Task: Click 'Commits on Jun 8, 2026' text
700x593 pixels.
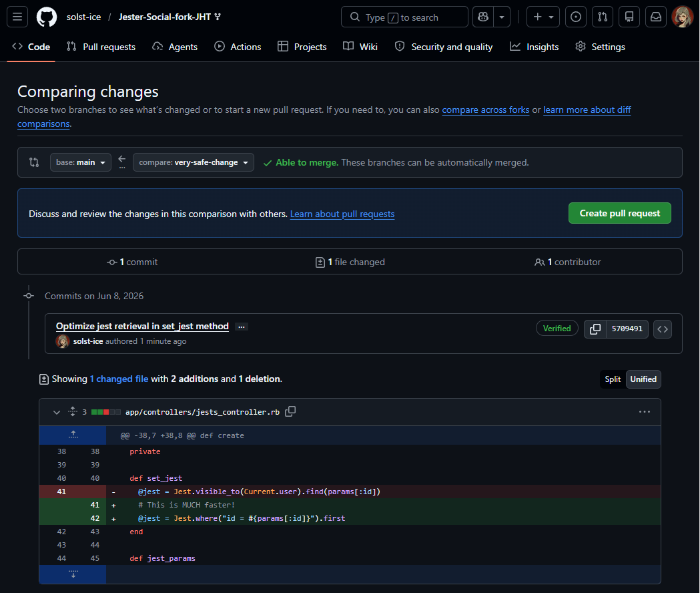Action: (x=93, y=296)
